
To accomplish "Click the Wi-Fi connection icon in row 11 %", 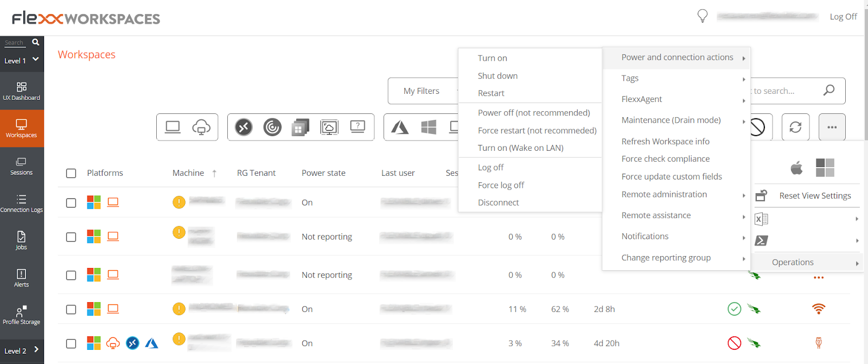I will click(x=819, y=309).
